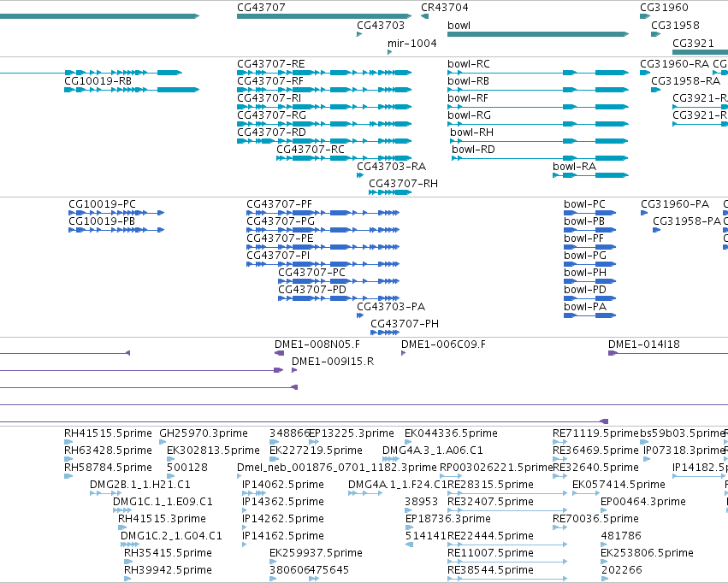Screen dimensions: 728x583
Task: Select the IP14062.5prime EST label
Action: (283, 486)
